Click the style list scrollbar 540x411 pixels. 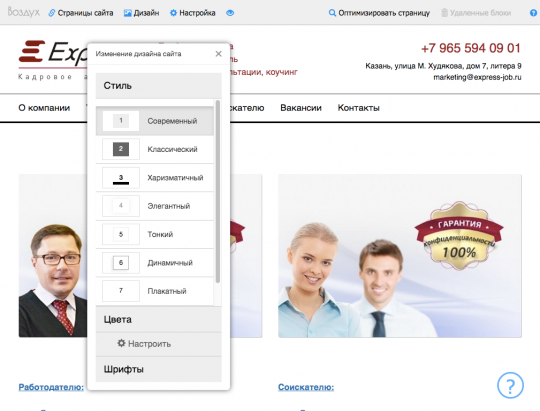pyautogui.click(x=218, y=192)
